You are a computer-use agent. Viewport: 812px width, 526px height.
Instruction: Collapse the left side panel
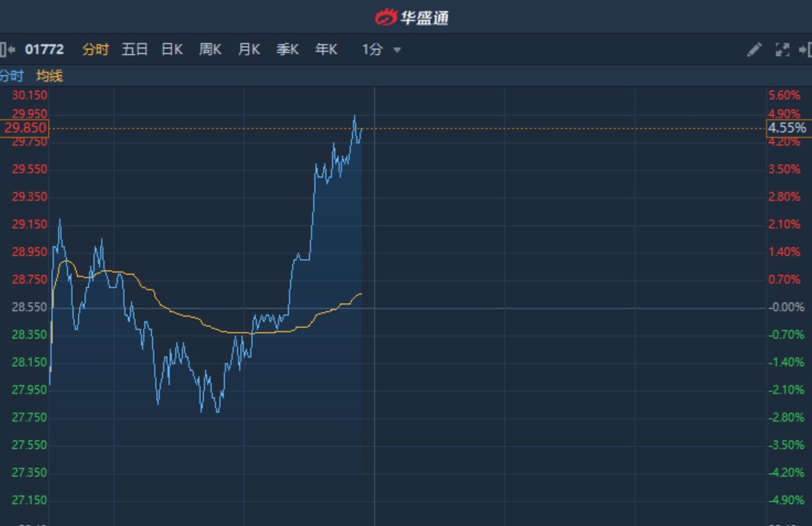pos(7,50)
